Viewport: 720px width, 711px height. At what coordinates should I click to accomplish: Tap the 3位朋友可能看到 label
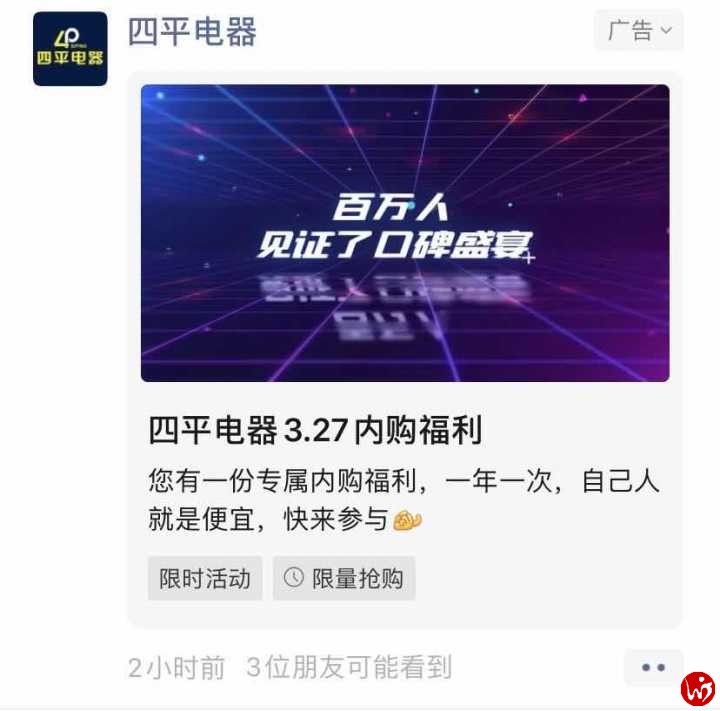click(349, 667)
